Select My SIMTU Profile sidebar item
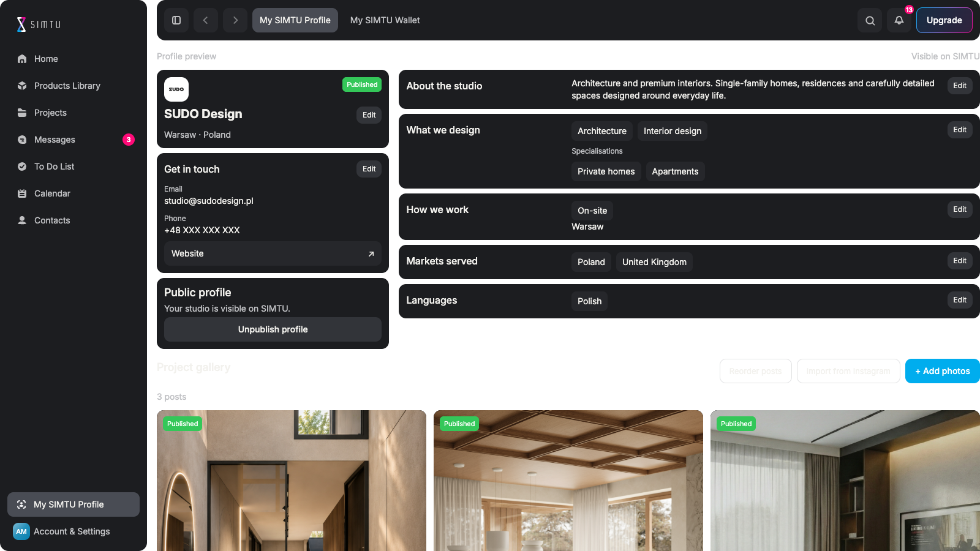 [x=73, y=504]
